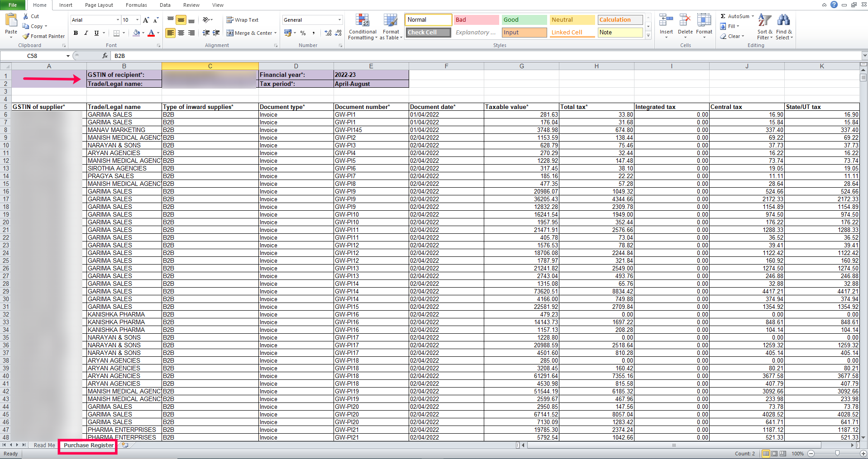Toggle Align Text Left
Image resolution: width=868 pixels, height=459 pixels.
point(170,33)
